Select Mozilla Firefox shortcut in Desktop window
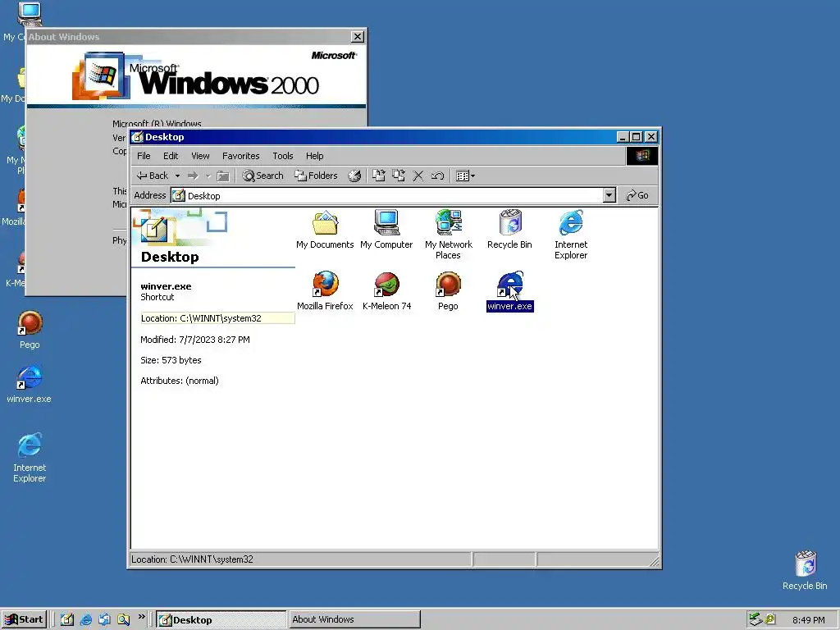Image resolution: width=840 pixels, height=630 pixels. click(x=325, y=291)
